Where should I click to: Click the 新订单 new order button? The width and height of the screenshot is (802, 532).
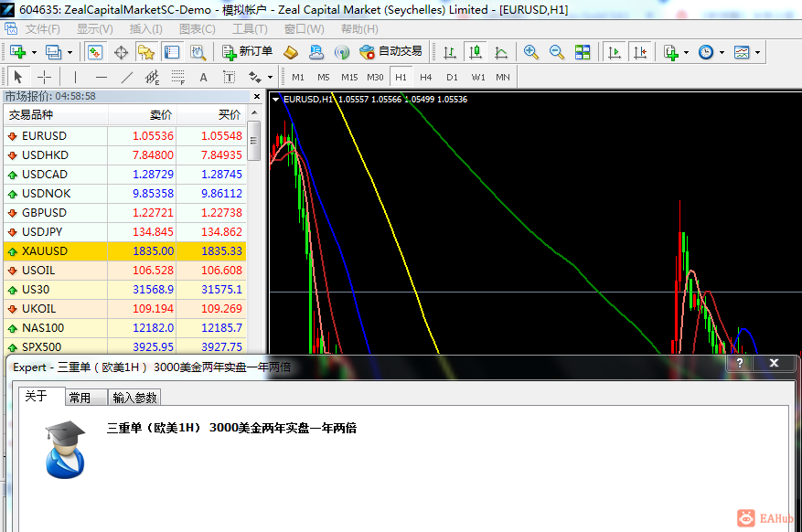(248, 52)
